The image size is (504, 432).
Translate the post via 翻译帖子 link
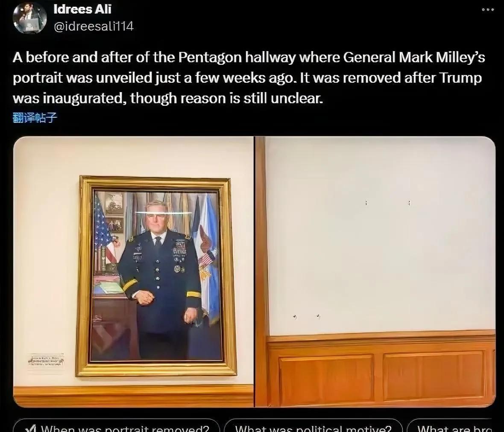(x=35, y=117)
